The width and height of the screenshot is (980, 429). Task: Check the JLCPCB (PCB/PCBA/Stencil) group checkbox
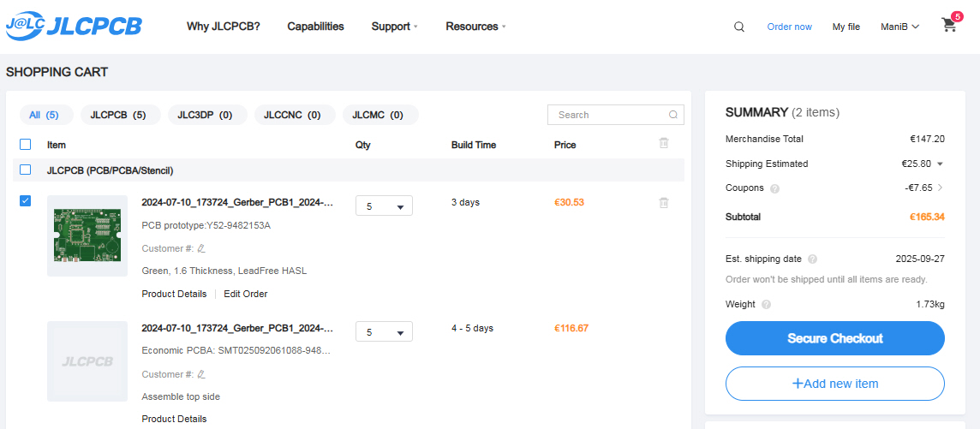tap(25, 170)
